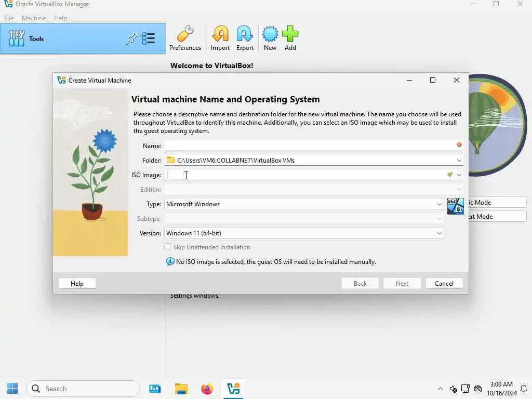Viewport: 532px width, 399px height.
Task: Open the widgets app on taskbar
Action: (x=155, y=389)
